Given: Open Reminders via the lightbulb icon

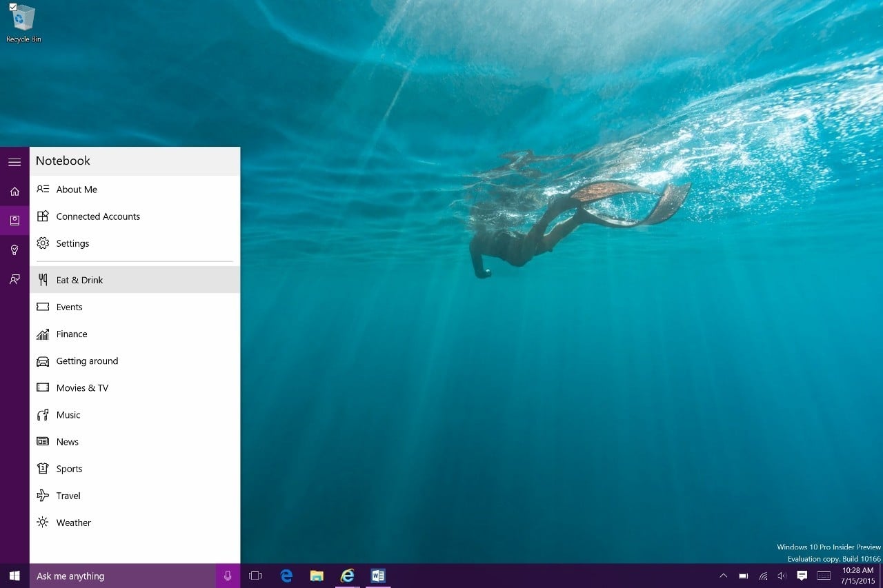Looking at the screenshot, I should coord(14,250).
